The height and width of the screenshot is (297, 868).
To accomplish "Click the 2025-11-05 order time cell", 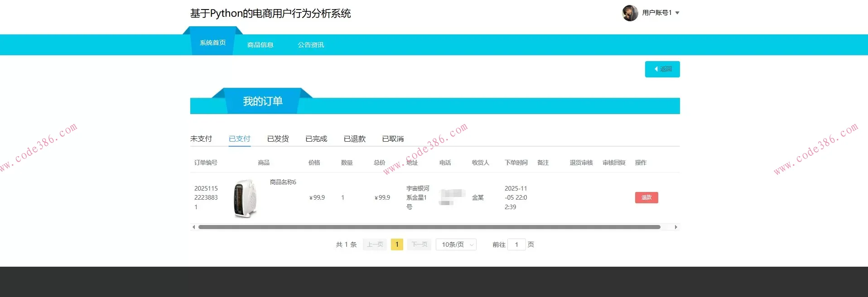I will click(516, 197).
